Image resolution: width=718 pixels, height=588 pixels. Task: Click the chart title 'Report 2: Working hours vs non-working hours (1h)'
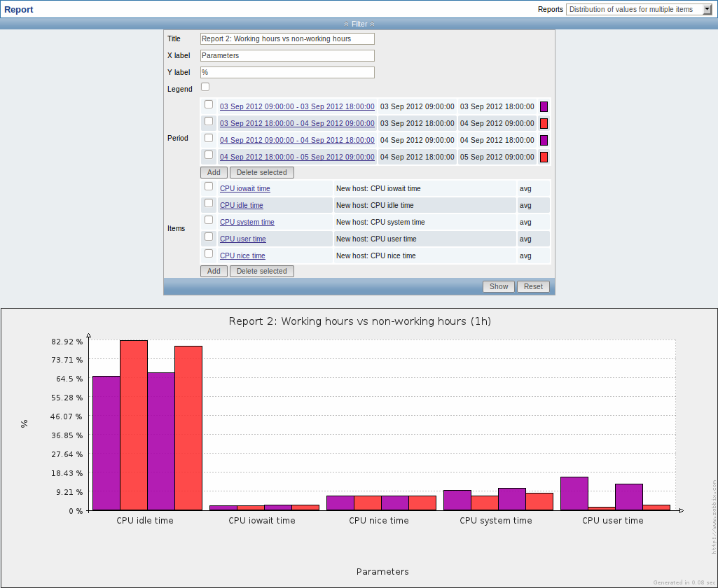[x=360, y=321]
